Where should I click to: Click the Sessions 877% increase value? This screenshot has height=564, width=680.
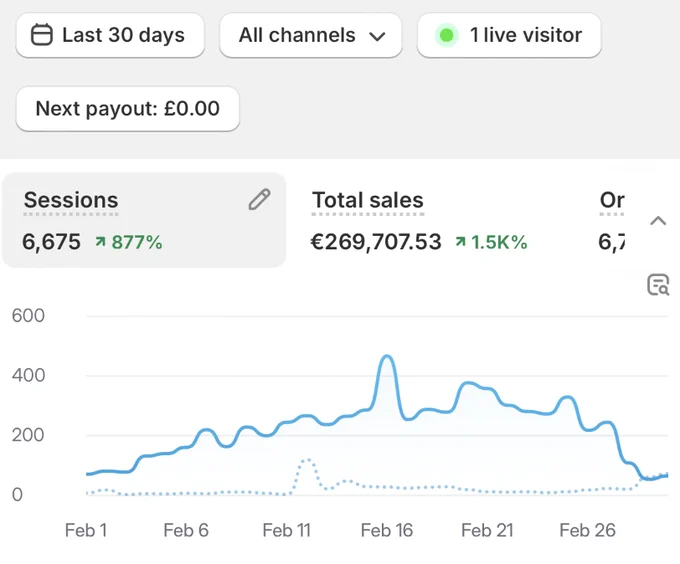pos(129,242)
